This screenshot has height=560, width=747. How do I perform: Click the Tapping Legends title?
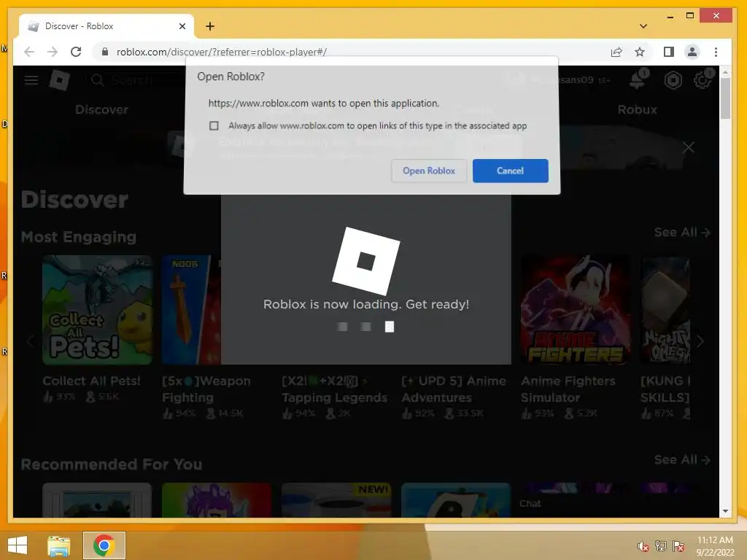coord(334,389)
